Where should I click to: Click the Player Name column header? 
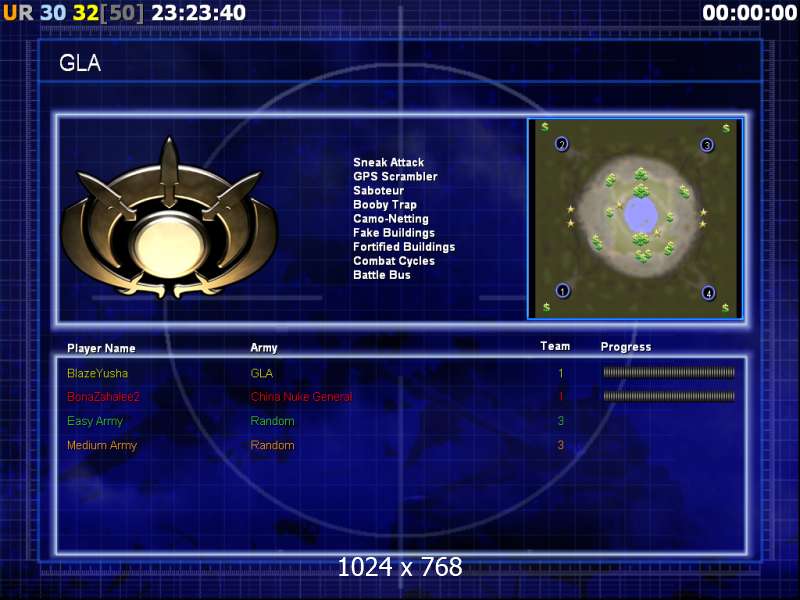pos(101,348)
